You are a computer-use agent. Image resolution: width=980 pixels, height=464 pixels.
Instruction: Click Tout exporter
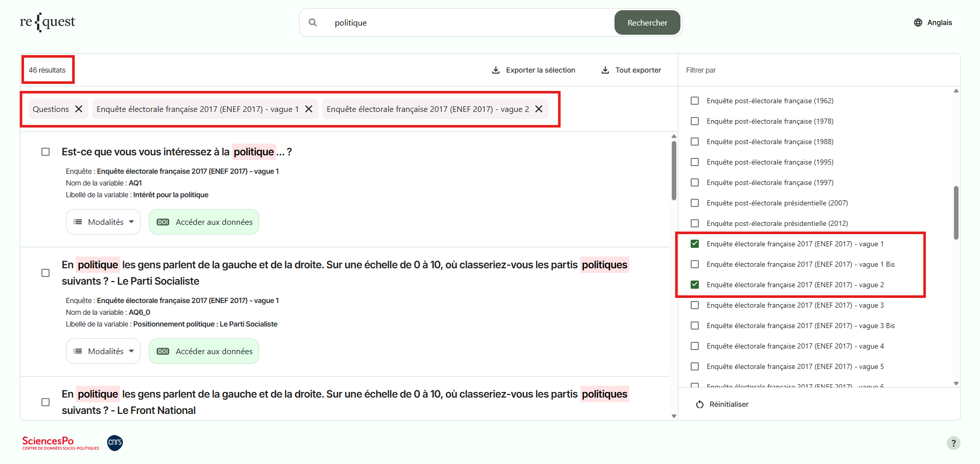click(x=631, y=70)
